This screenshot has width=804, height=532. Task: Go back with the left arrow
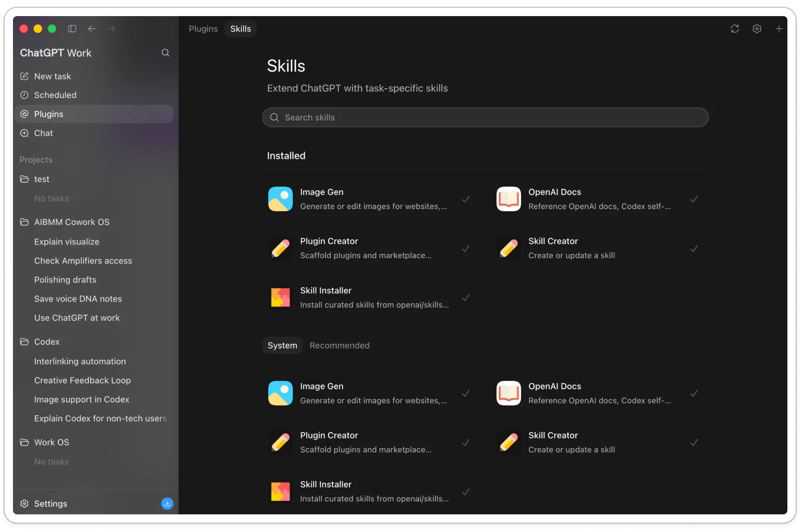(x=92, y=29)
